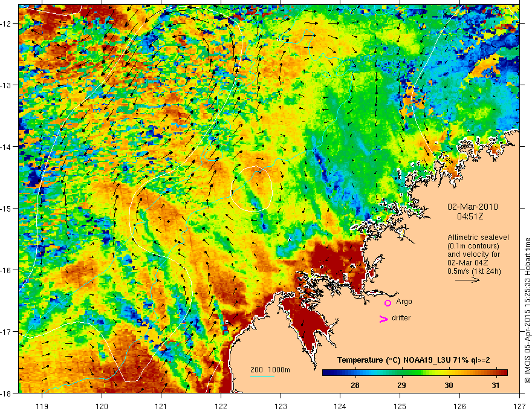The image size is (532, 411).
Task: Click 'Altimetric sealevel' legend text
Action: click(x=478, y=238)
